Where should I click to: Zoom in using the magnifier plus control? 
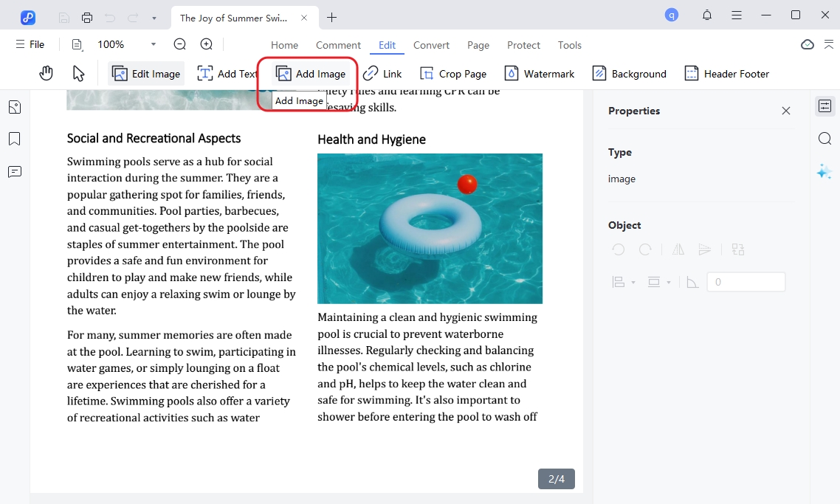(206, 44)
